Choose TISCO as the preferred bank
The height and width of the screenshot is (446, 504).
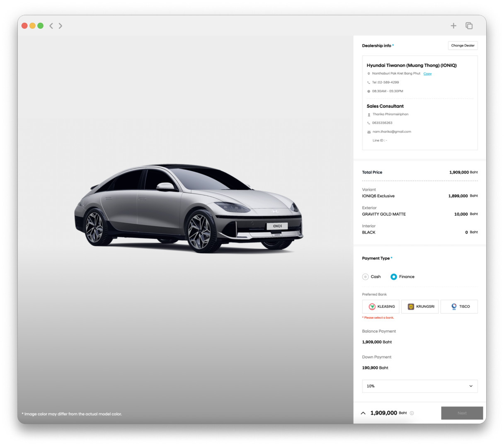tap(459, 306)
